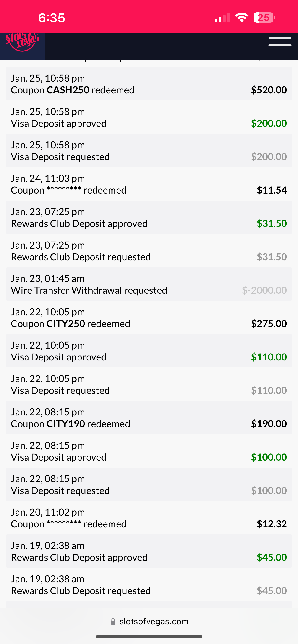298x644 pixels.
Task: Open the $31.50 Rewards Club Deposit approved row
Action: pos(149,217)
